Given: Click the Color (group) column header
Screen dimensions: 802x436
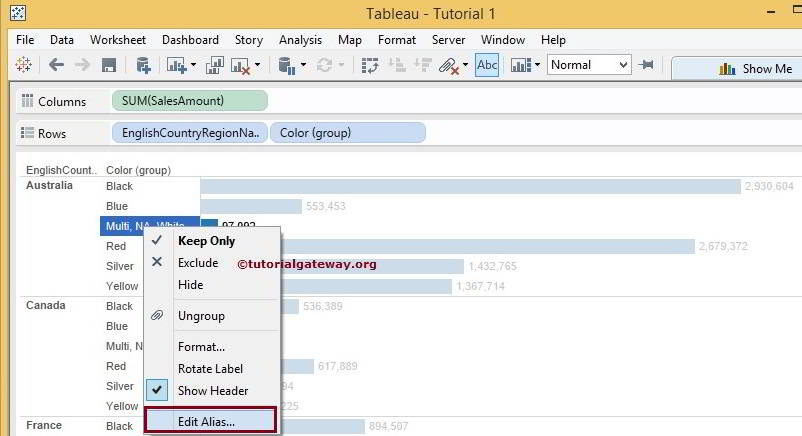Looking at the screenshot, I should (138, 170).
